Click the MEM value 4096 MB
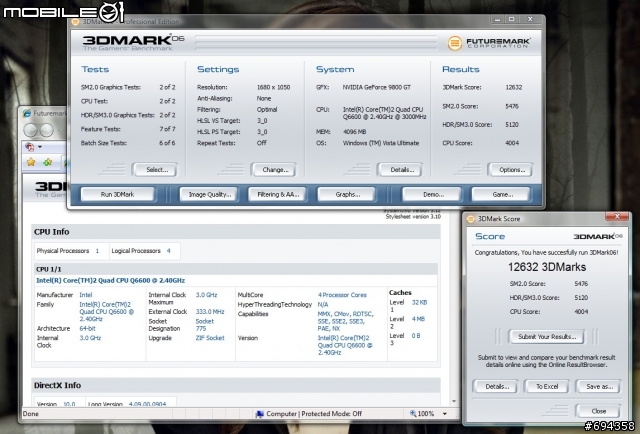 pyautogui.click(x=354, y=132)
